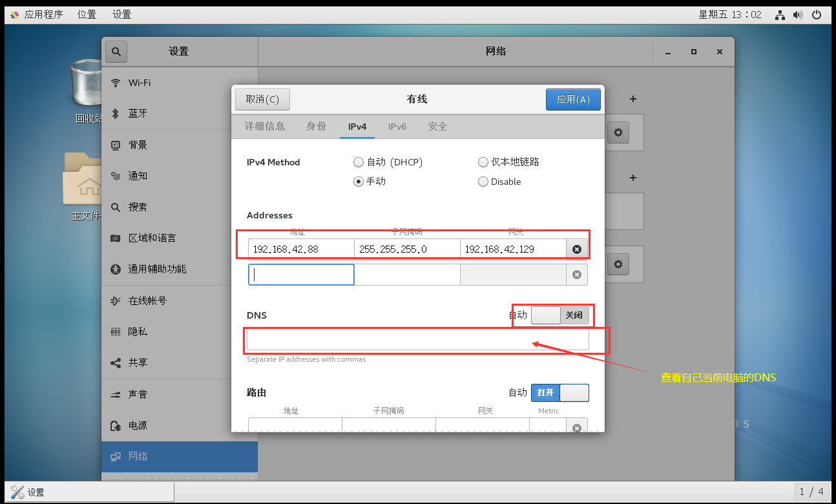Turn off the 路由 自动 switch
836x504 pixels.
pos(559,392)
